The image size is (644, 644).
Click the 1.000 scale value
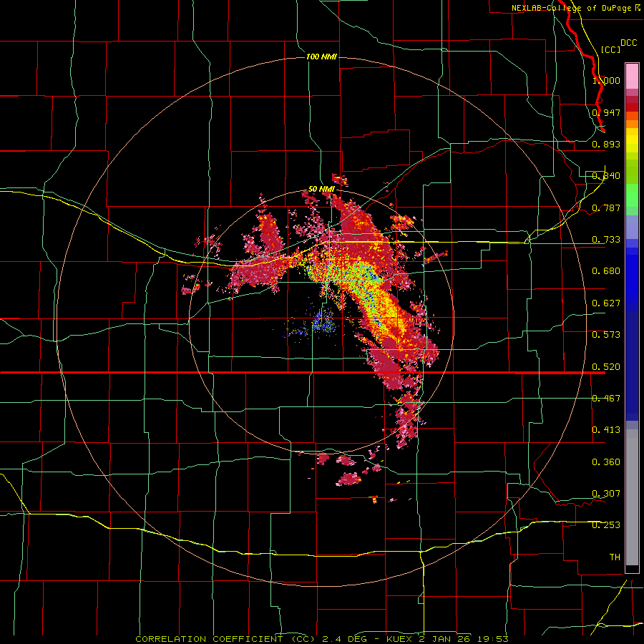[606, 80]
